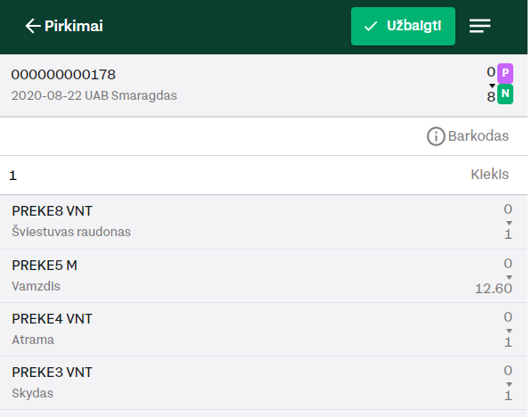
Task: Click the purple P badge
Action: click(505, 73)
